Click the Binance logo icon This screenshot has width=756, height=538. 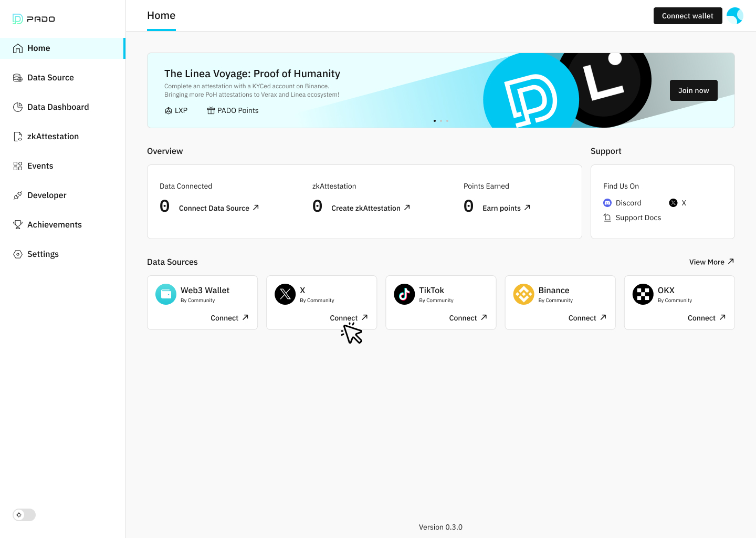523,294
